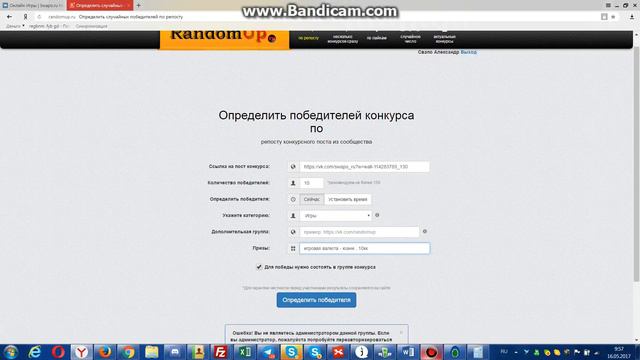Launch Internet Explorer from the taskbar

coord(35,352)
